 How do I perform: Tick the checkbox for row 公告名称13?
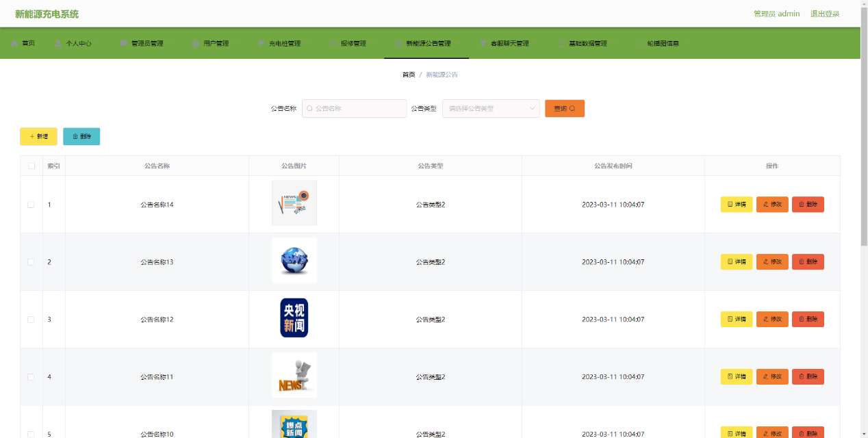(x=31, y=262)
